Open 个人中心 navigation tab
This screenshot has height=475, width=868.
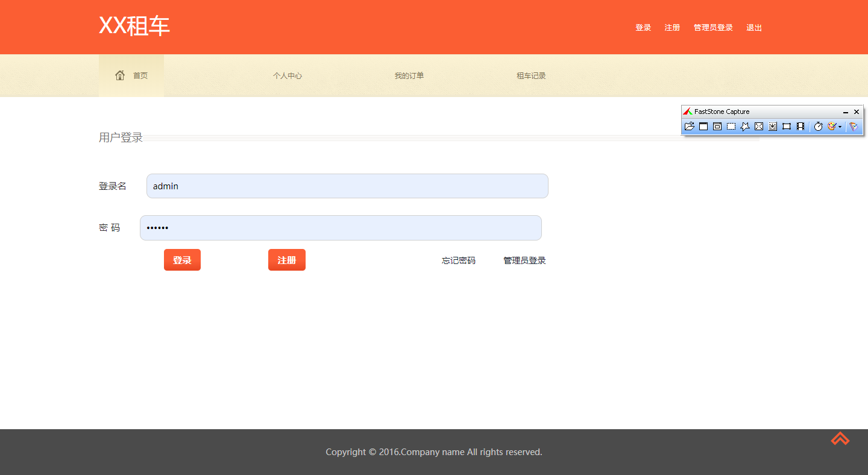pos(288,76)
